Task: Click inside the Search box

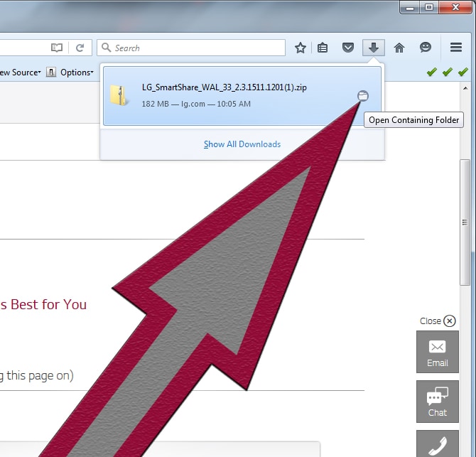Action: [191, 48]
